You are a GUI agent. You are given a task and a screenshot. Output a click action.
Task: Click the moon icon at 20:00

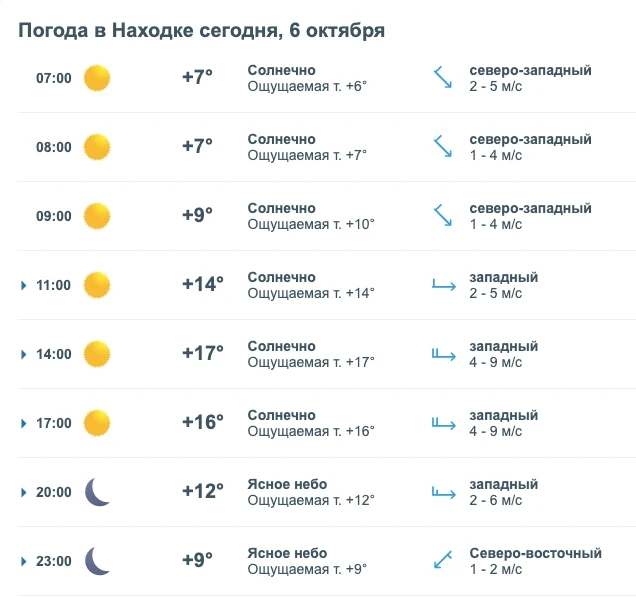point(97,492)
